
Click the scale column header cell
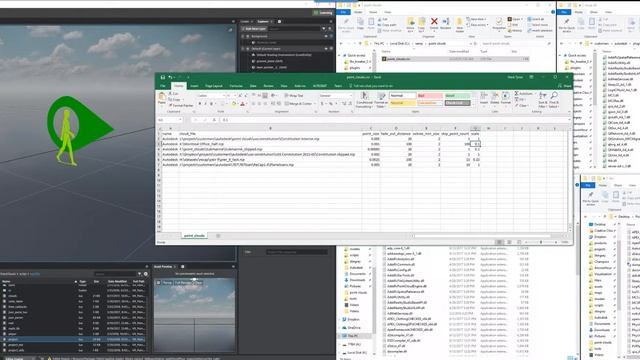pos(475,134)
